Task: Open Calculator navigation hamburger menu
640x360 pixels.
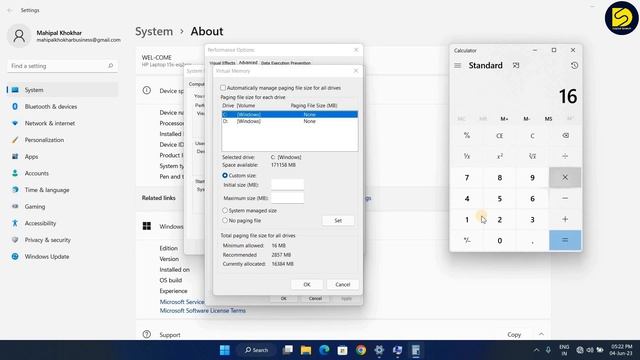Action: click(458, 65)
